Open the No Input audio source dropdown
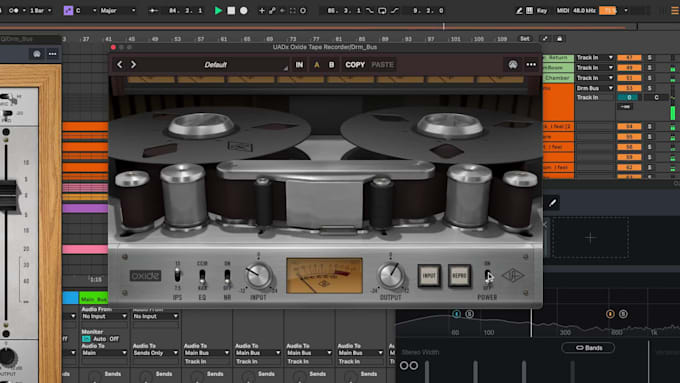 tap(104, 316)
